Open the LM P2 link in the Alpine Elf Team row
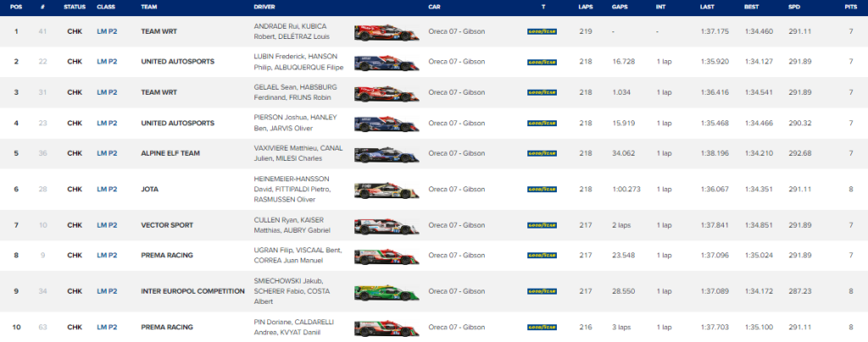The width and height of the screenshot is (868, 342). [x=107, y=153]
